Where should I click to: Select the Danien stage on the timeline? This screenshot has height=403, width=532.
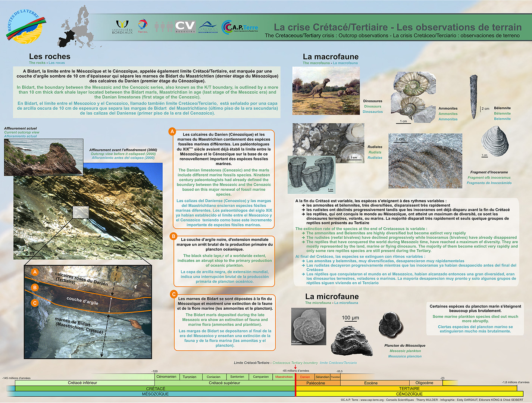pos(305,377)
